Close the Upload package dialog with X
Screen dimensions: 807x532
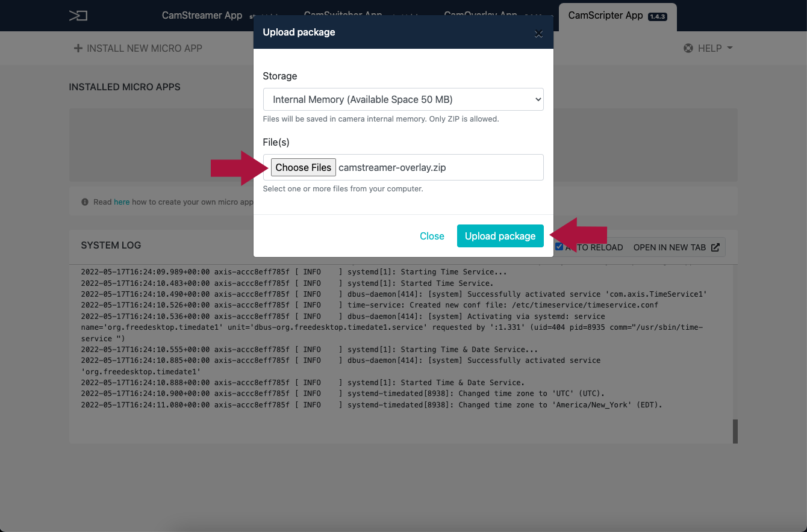(x=538, y=34)
